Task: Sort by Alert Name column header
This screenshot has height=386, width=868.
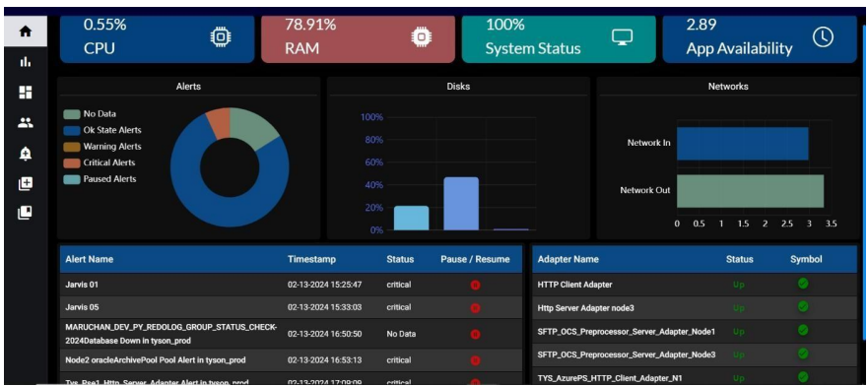Action: coord(90,259)
